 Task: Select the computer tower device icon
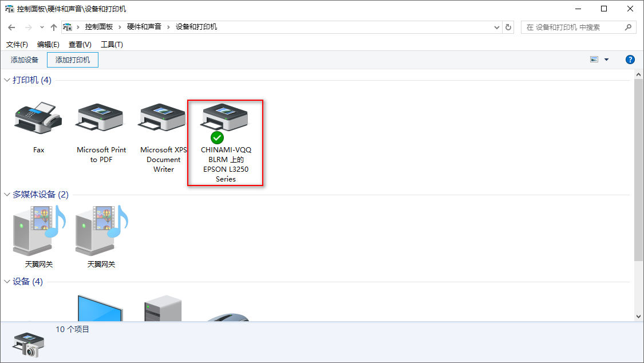(163, 308)
